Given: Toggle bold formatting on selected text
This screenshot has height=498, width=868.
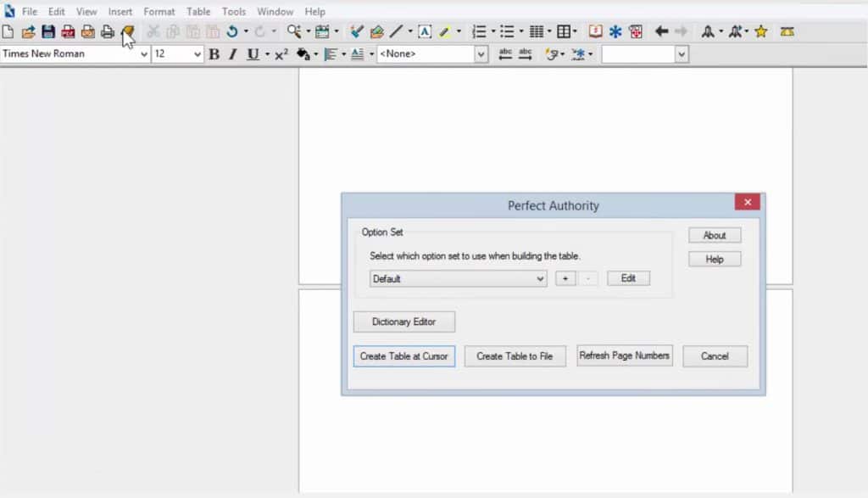Looking at the screenshot, I should tap(214, 53).
